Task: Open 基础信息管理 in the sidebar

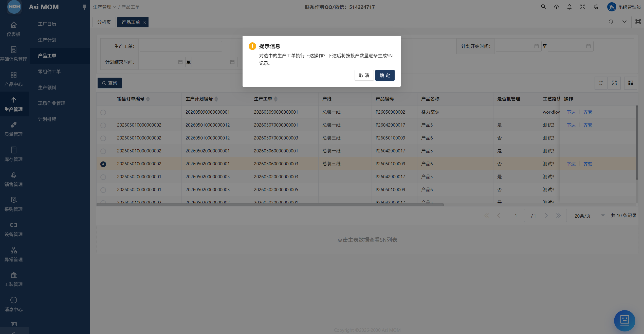Action: coord(14,54)
